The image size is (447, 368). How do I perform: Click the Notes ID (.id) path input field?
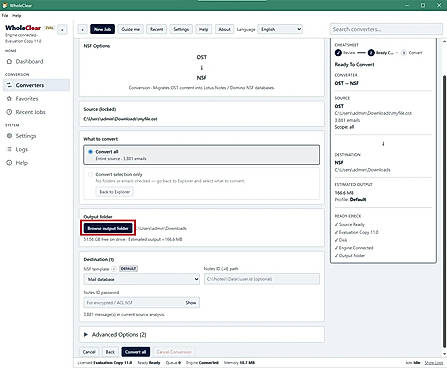click(x=262, y=279)
